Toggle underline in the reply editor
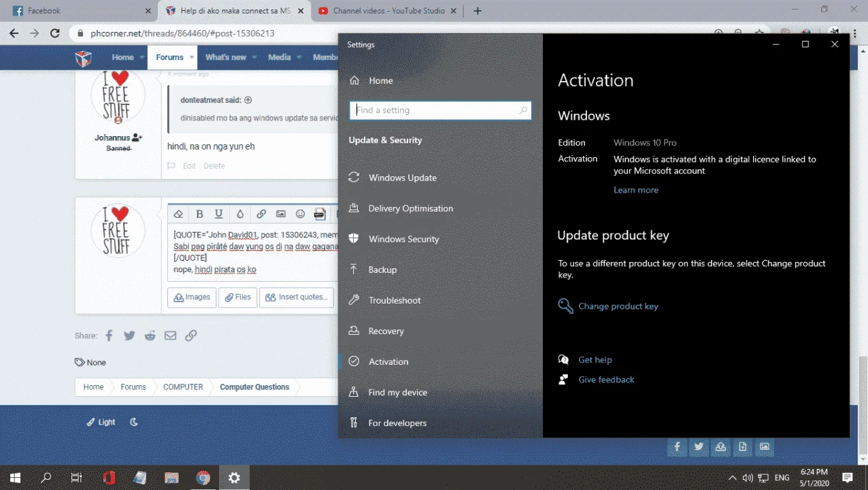 [x=218, y=214]
